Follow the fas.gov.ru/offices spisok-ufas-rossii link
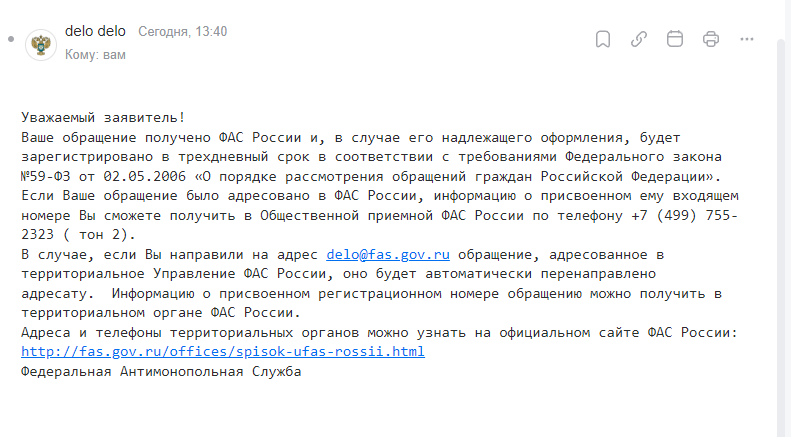 coord(223,351)
